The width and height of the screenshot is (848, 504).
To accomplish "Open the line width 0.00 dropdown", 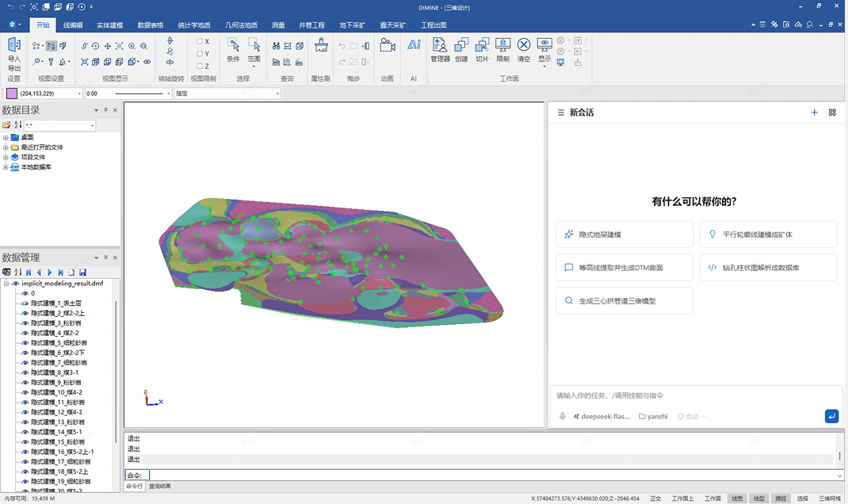I will point(168,94).
